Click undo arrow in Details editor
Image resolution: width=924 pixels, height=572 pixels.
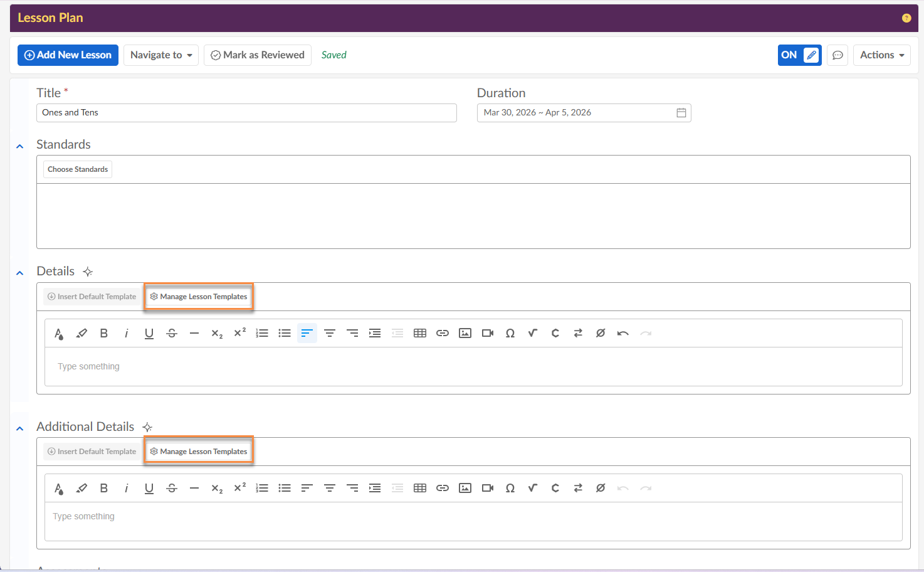pos(622,333)
